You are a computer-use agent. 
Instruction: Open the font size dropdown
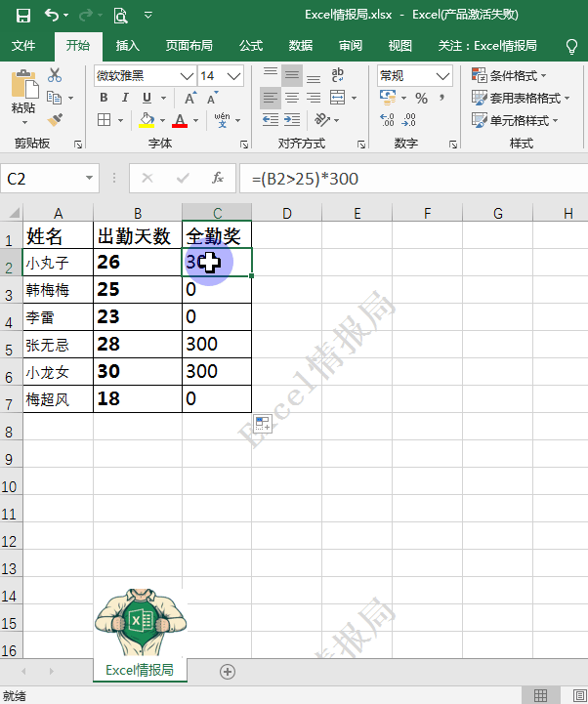click(234, 75)
